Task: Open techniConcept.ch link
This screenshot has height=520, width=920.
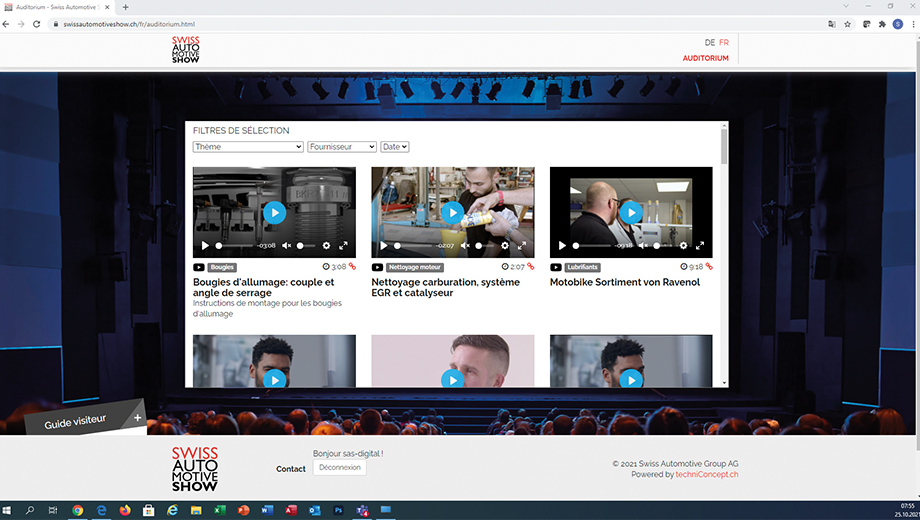Action: (x=706, y=474)
